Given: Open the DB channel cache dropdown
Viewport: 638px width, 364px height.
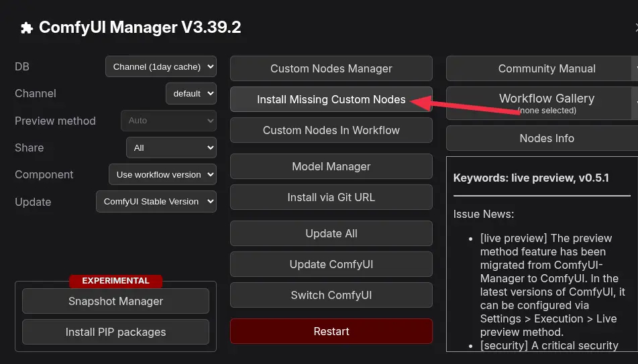Looking at the screenshot, I should click(161, 66).
